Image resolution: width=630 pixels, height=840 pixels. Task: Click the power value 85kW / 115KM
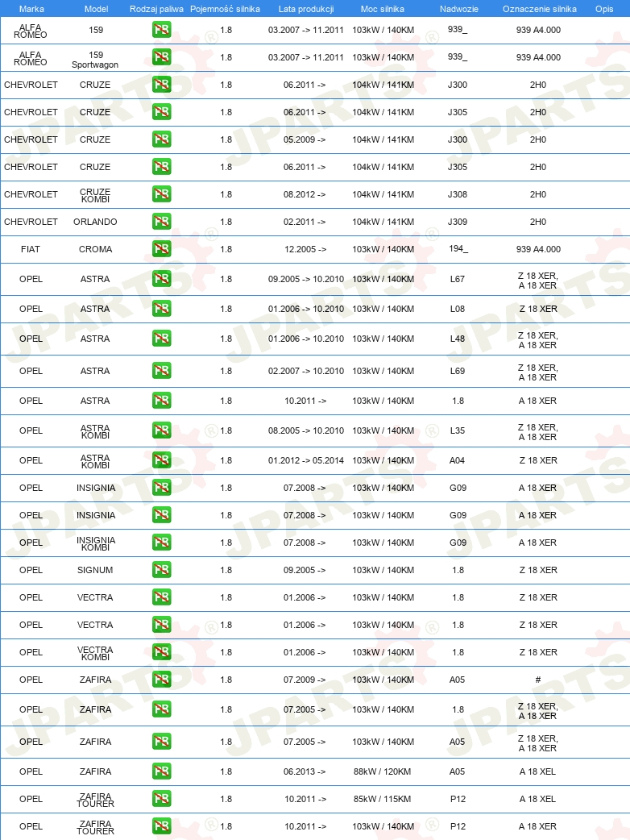click(382, 799)
